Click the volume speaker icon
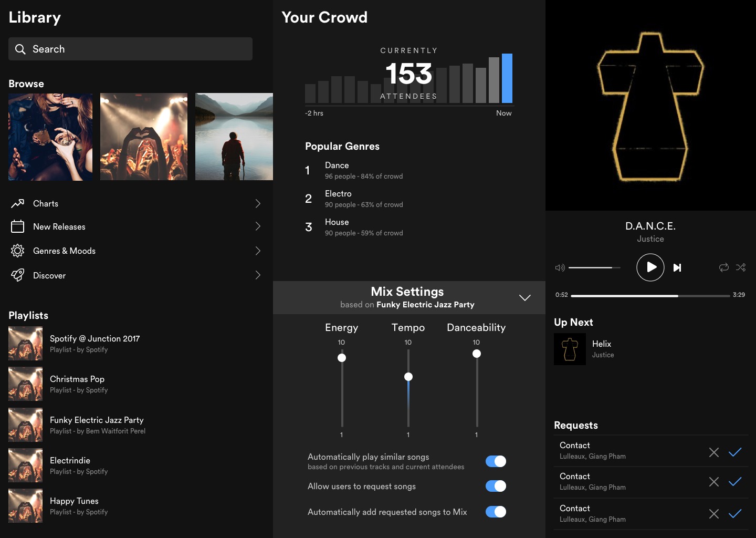The image size is (756, 538). [x=560, y=267]
